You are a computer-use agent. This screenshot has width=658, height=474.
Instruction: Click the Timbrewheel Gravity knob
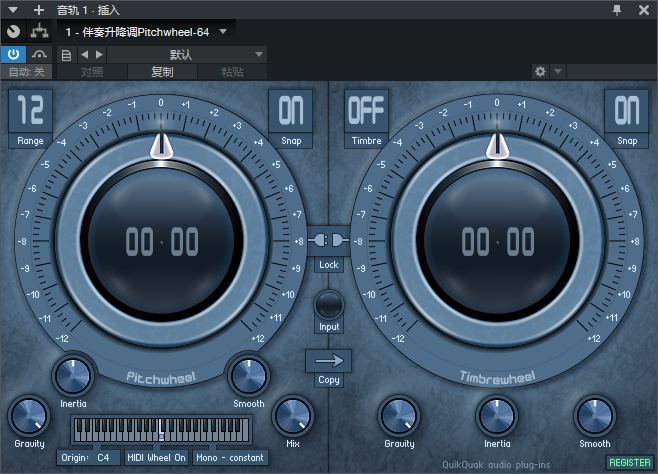399,416
